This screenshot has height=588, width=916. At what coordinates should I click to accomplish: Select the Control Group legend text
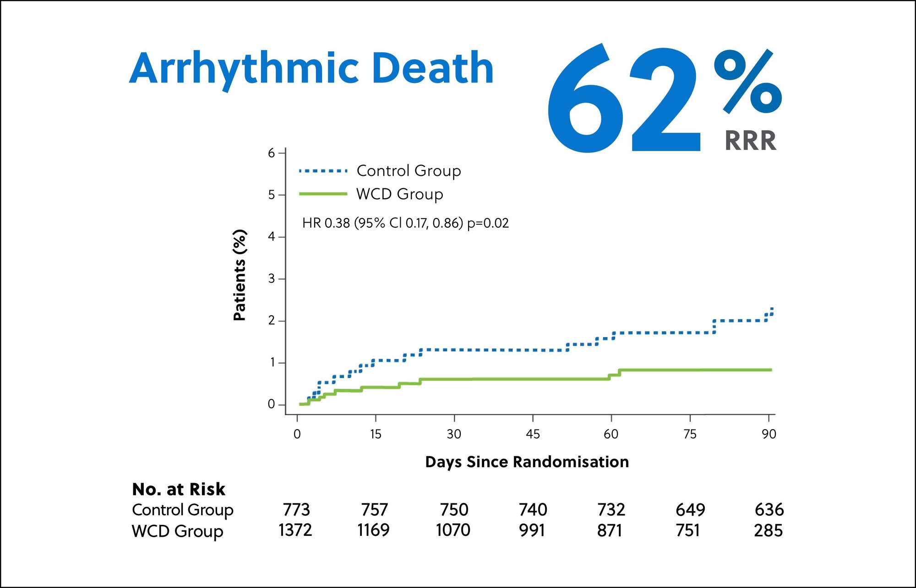[x=409, y=171]
